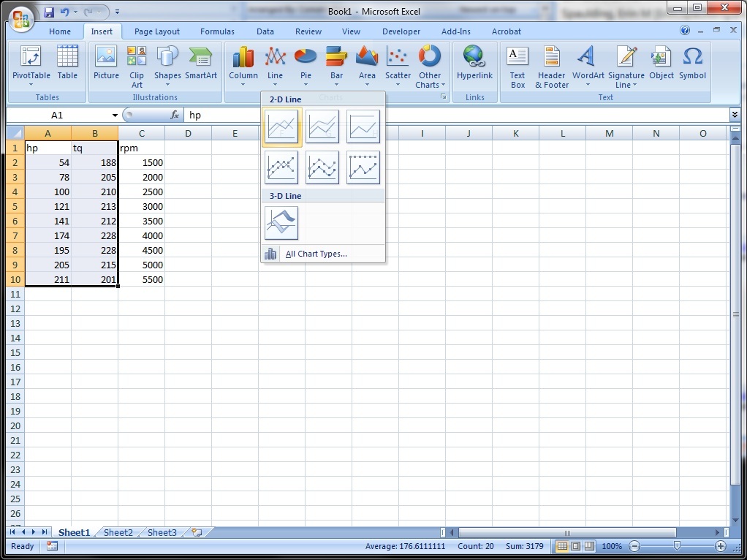Pick the 3-D Line chart option
The width and height of the screenshot is (747, 560).
point(281,223)
